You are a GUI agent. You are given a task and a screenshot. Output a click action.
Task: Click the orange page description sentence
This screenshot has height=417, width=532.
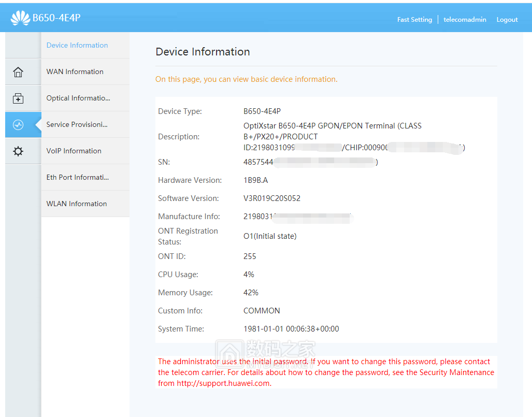pos(247,79)
